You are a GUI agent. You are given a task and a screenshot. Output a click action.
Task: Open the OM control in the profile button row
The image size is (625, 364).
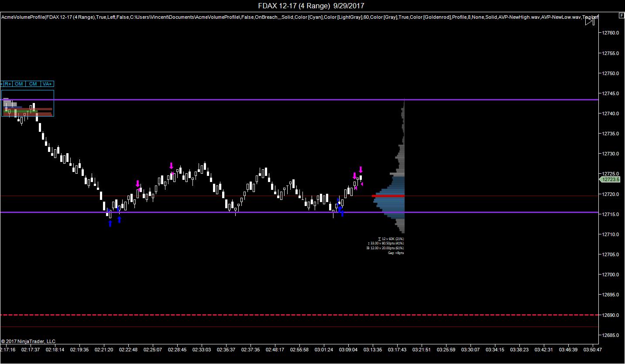pyautogui.click(x=18, y=84)
